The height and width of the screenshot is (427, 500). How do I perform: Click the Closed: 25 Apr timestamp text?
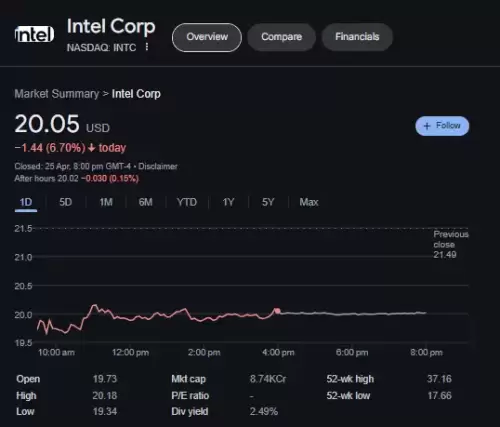[x=73, y=166]
